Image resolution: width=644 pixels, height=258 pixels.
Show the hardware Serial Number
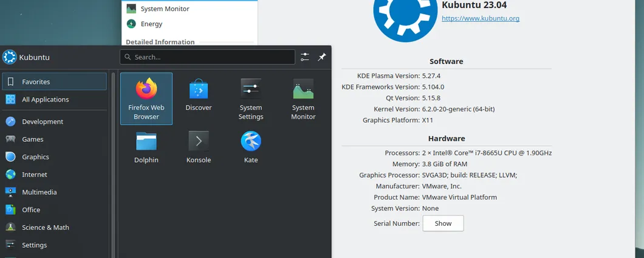(x=443, y=223)
